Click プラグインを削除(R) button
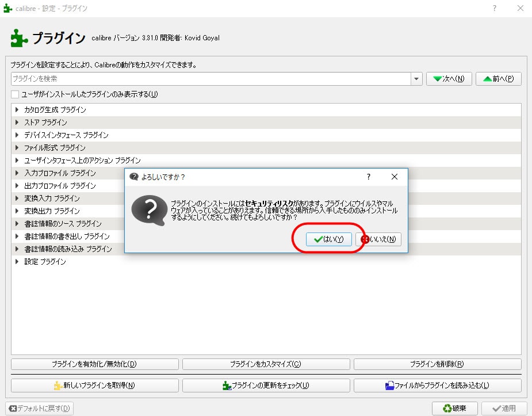 437,364
